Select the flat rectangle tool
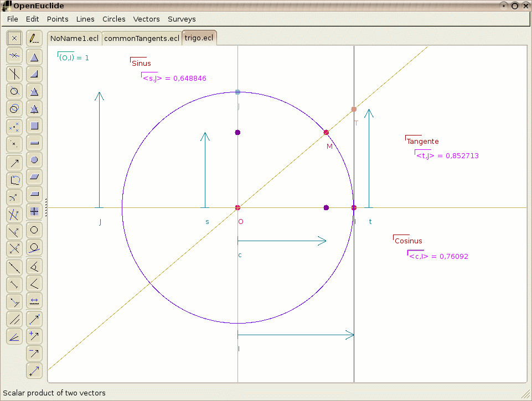The height and width of the screenshot is (401, 532). click(x=34, y=143)
